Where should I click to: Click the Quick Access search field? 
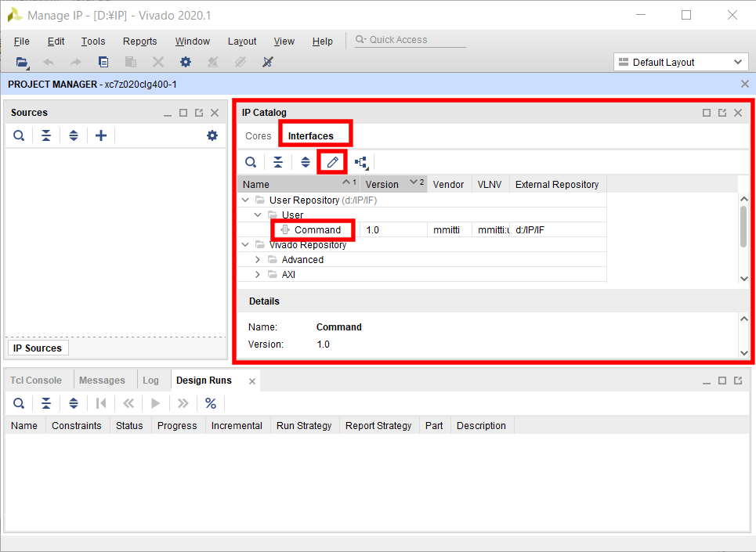[411, 40]
